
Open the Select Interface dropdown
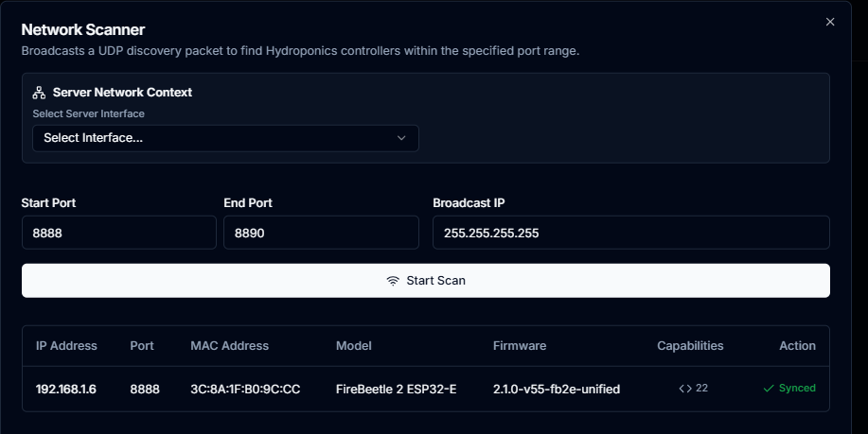click(225, 138)
